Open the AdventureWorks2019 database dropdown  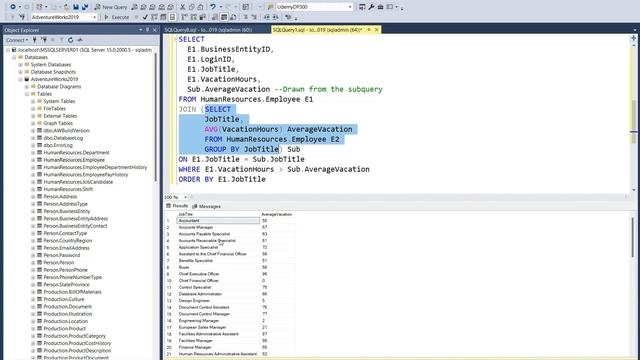tap(95, 17)
